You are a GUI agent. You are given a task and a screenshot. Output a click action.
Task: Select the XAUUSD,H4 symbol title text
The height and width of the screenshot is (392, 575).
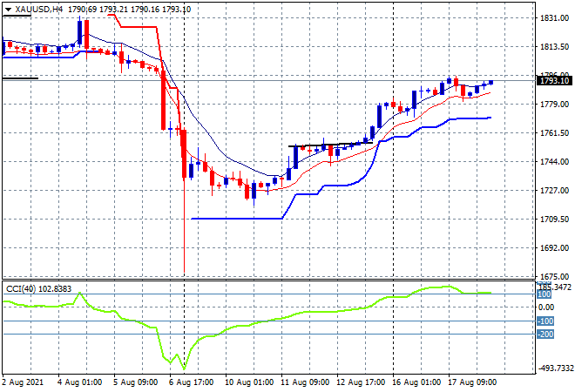point(39,10)
